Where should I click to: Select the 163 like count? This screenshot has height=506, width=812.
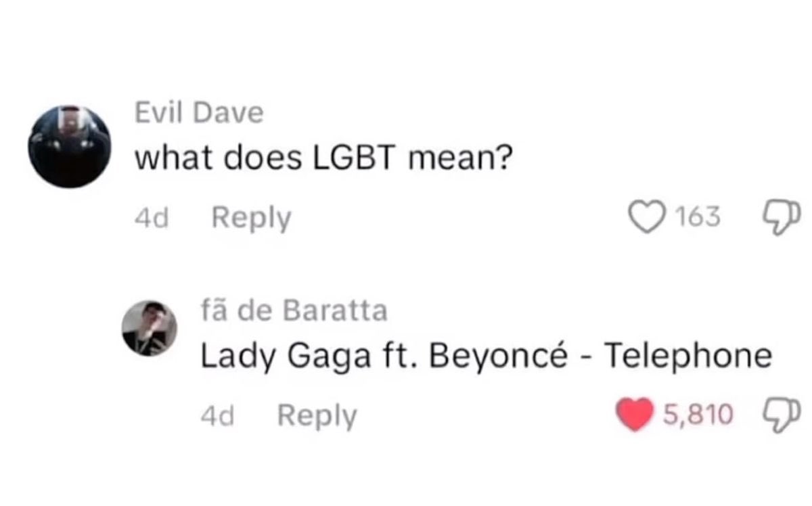click(697, 218)
